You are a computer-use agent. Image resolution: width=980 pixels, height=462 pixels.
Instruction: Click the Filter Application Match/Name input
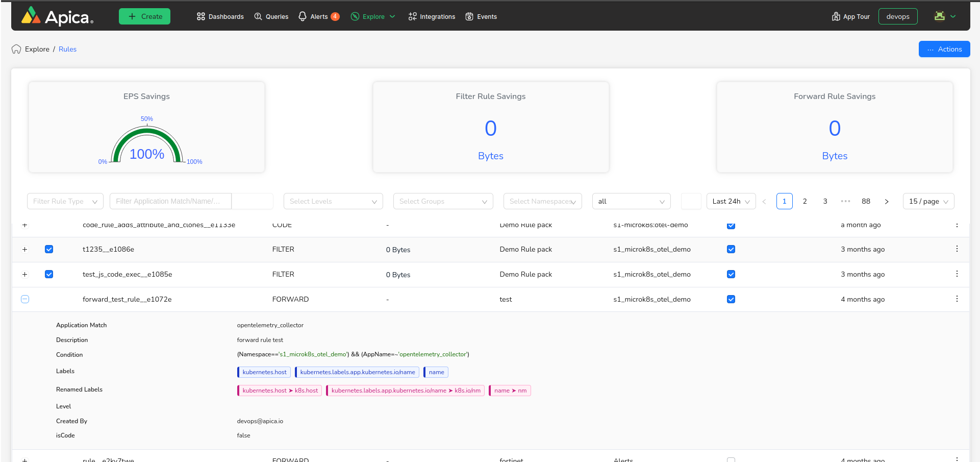click(170, 202)
